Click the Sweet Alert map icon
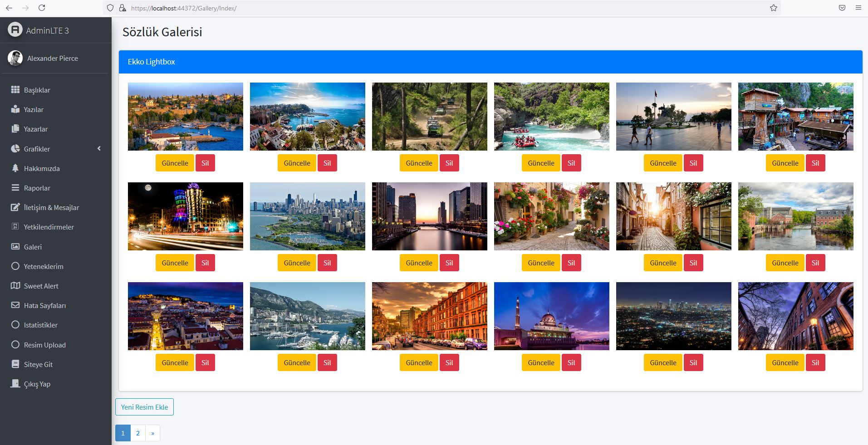868x445 pixels. [x=15, y=286]
